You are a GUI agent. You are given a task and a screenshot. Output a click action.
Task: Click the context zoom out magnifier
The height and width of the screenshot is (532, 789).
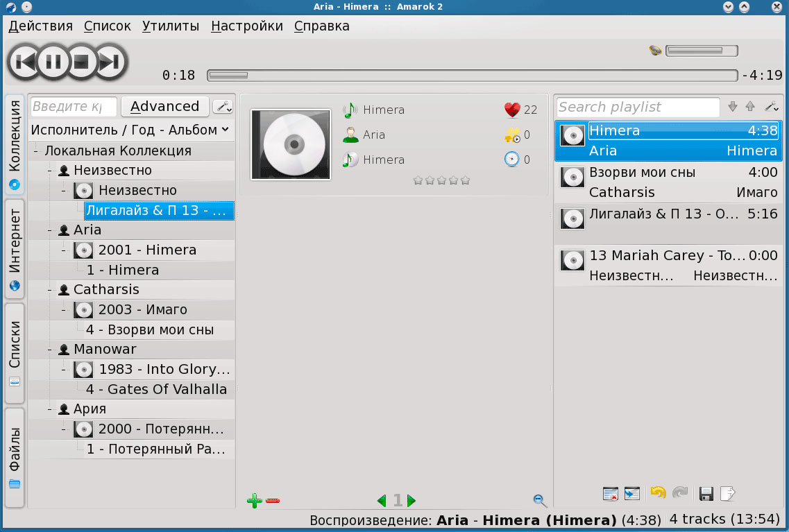(540, 500)
